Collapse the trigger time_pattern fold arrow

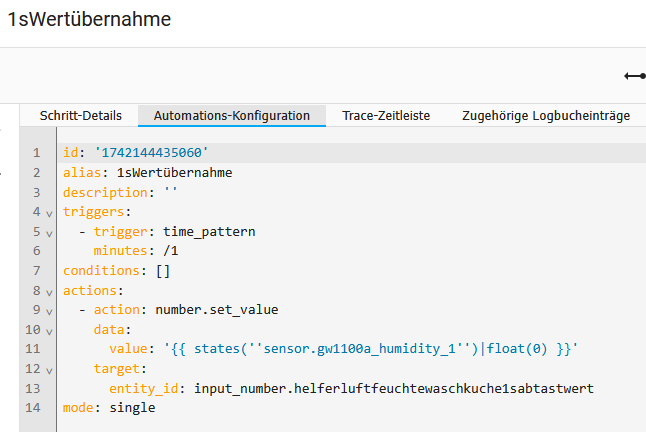(49, 234)
